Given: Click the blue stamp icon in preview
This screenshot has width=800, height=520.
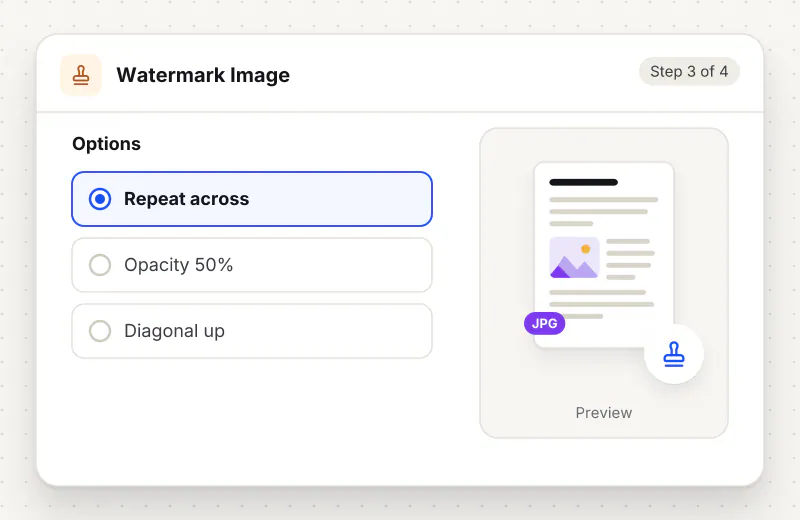Looking at the screenshot, I should click(x=673, y=354).
